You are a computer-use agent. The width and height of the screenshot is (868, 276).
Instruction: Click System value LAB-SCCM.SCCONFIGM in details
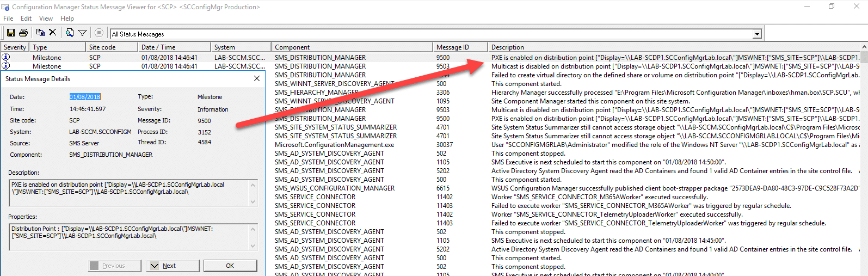pyautogui.click(x=101, y=132)
